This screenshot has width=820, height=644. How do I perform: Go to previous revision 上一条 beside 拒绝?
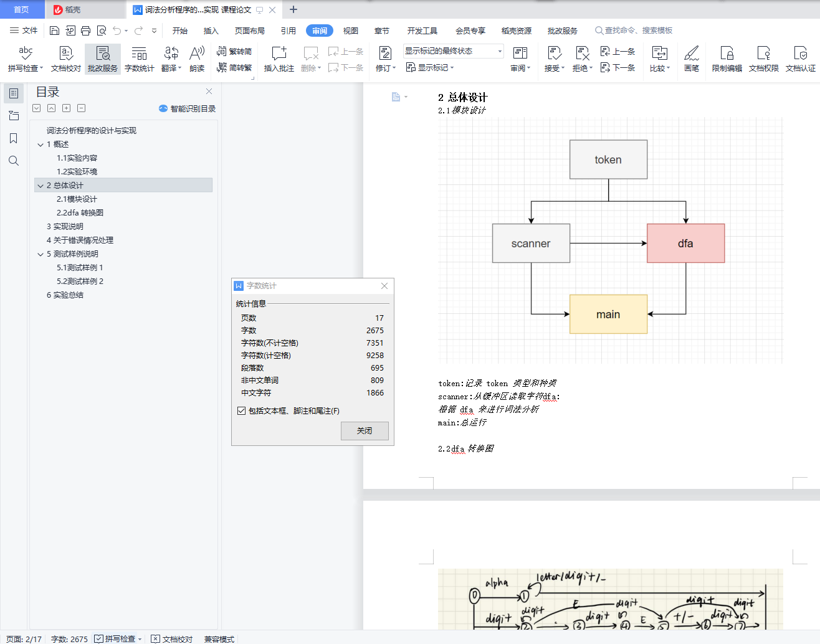click(x=617, y=52)
